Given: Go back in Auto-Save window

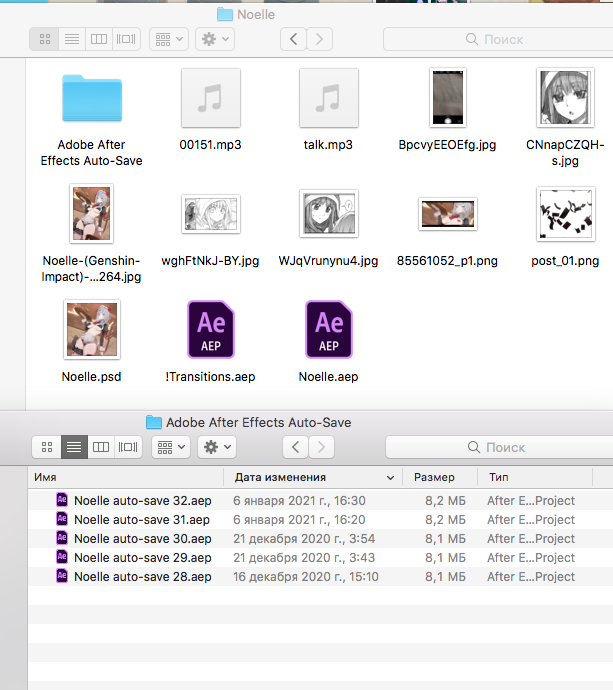Looking at the screenshot, I should point(295,447).
